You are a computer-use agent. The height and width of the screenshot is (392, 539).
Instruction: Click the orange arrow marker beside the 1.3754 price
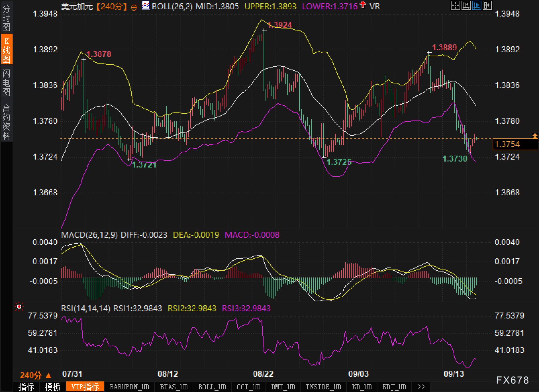click(535, 135)
